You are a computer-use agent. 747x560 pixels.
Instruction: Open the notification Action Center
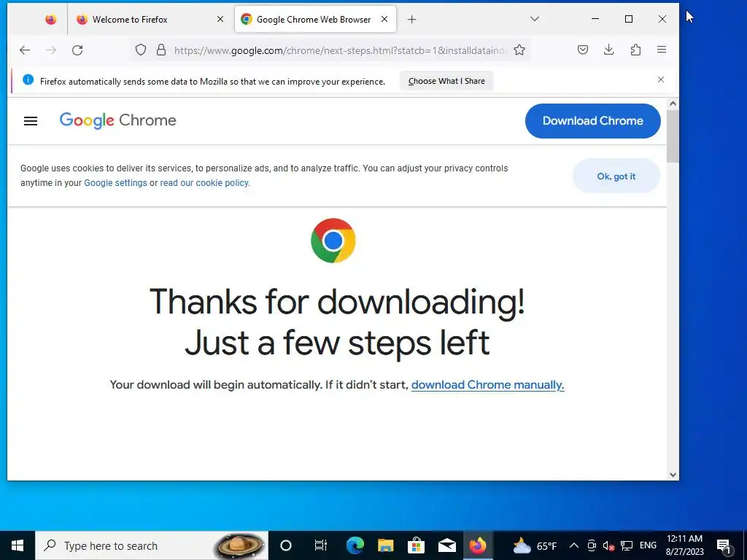click(724, 545)
